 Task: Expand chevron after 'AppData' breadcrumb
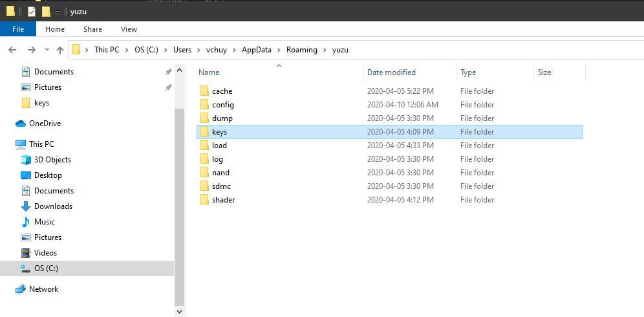(x=279, y=50)
